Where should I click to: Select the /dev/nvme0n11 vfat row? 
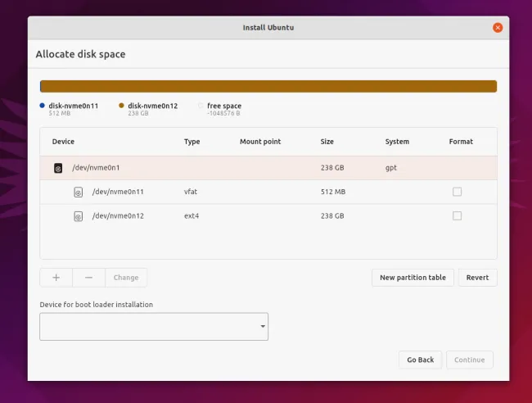[x=268, y=192]
